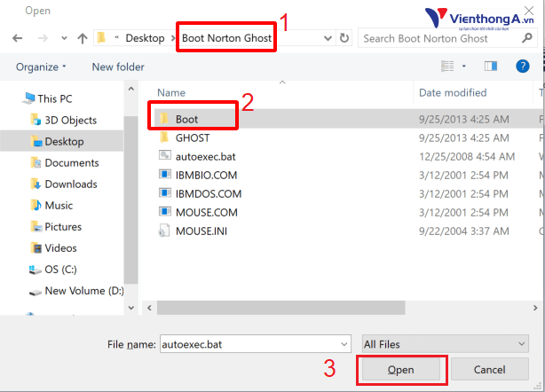Open the view options dropdown arrow
Screen dimensions: 545x392
tap(463, 66)
